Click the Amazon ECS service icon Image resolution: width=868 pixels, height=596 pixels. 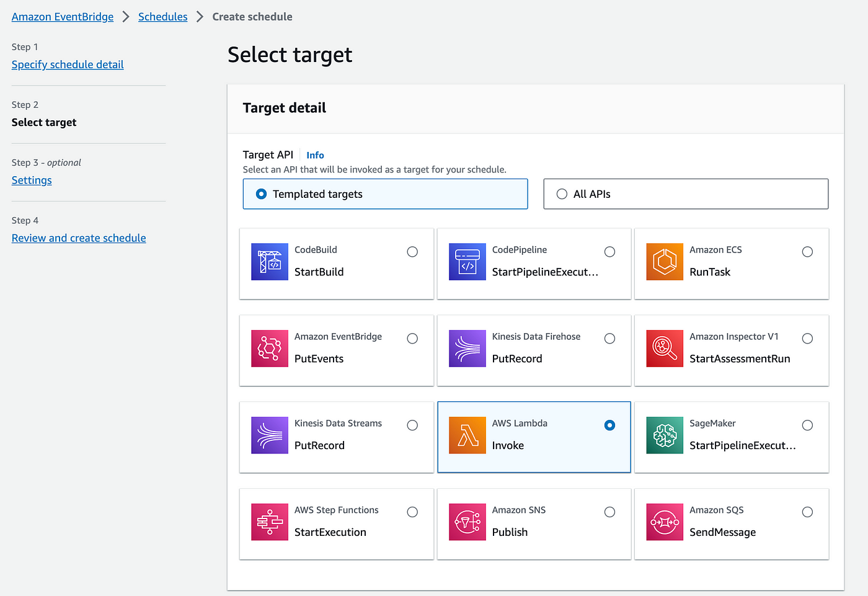coord(665,262)
